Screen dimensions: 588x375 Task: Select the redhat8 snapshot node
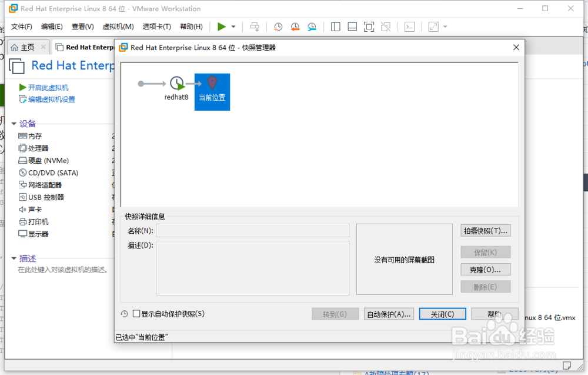[176, 88]
